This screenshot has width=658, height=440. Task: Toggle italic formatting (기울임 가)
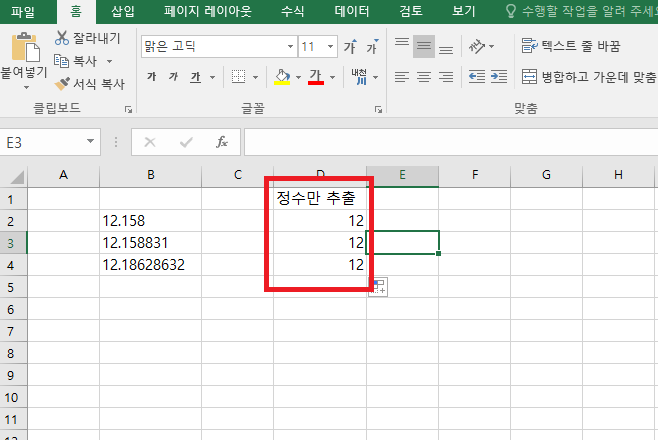click(174, 77)
